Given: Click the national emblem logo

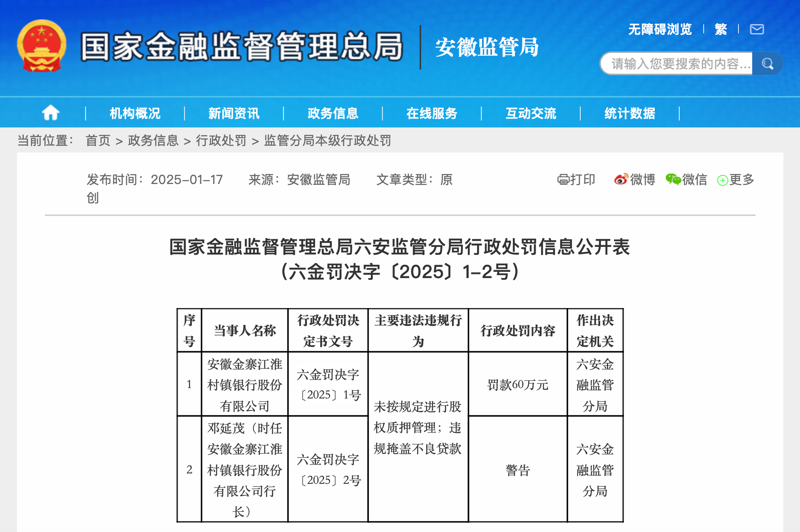Looking at the screenshot, I should point(42,46).
